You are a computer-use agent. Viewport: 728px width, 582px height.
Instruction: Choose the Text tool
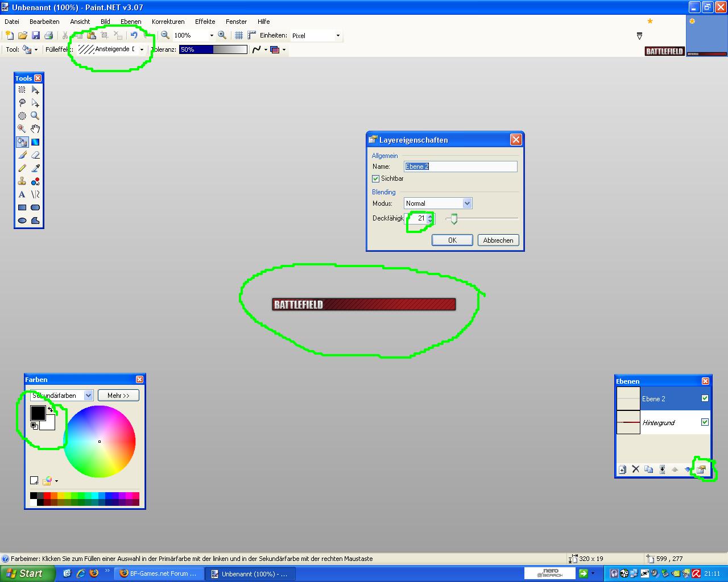coord(22,194)
